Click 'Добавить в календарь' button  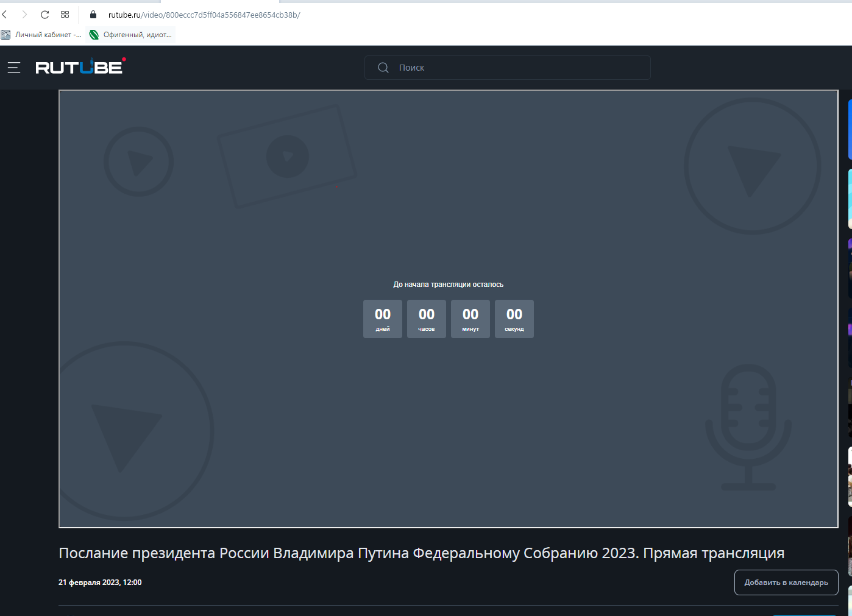coord(786,582)
